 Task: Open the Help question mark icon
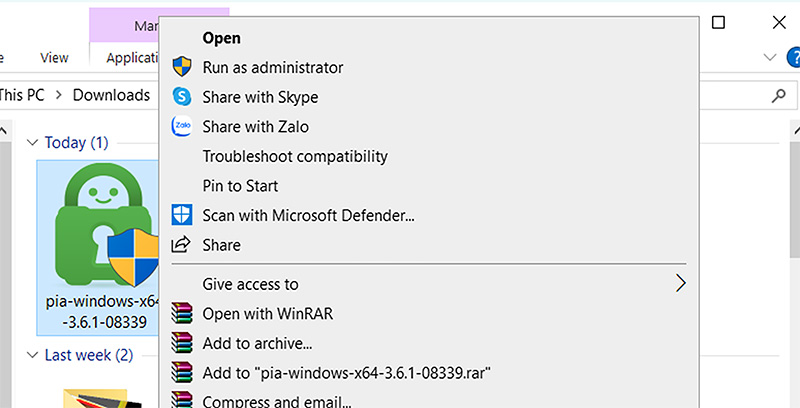794,57
